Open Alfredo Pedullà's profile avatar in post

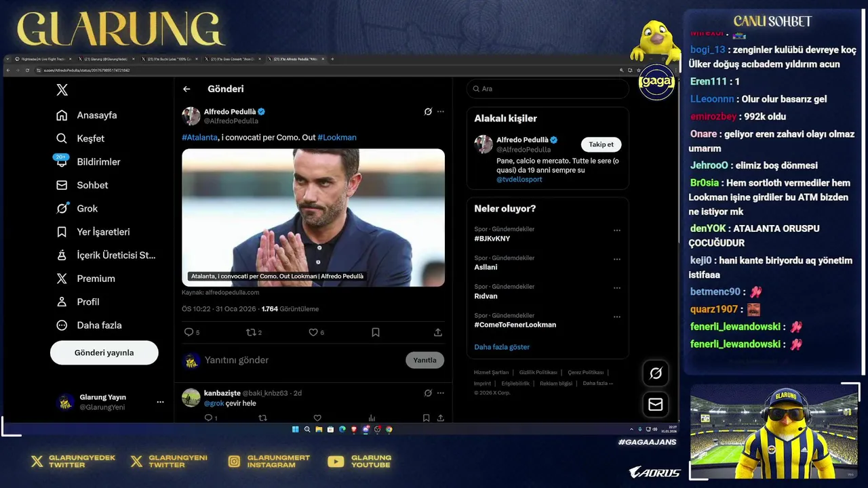(191, 116)
